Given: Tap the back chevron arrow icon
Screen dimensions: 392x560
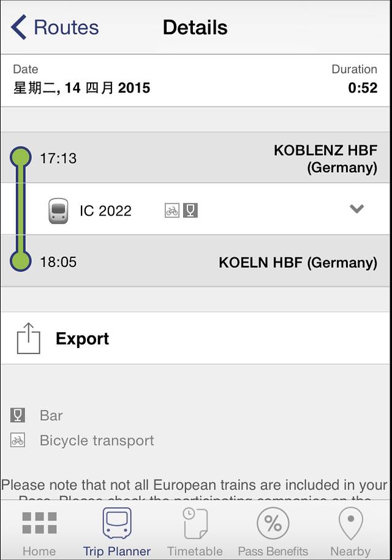Looking at the screenshot, I should coord(18,28).
